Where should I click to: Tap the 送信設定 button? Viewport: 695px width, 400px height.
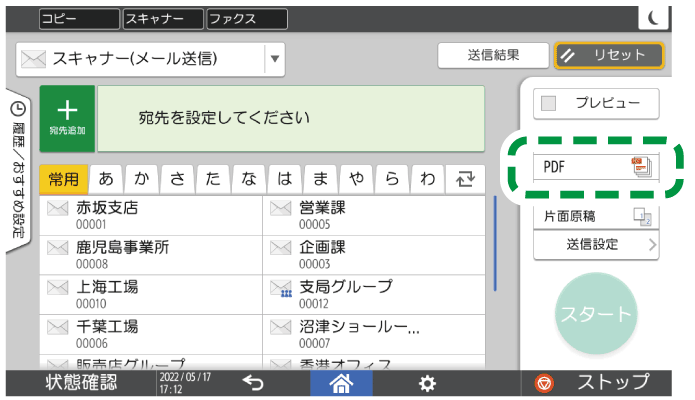point(596,244)
